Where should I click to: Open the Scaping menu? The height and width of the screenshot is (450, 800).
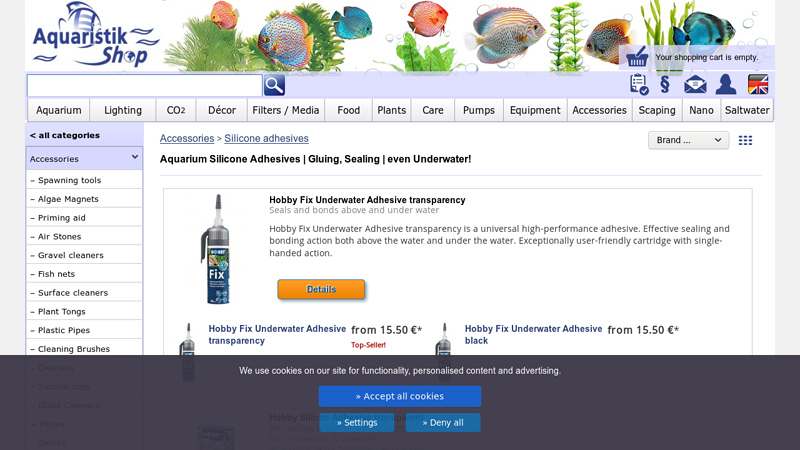click(x=657, y=110)
